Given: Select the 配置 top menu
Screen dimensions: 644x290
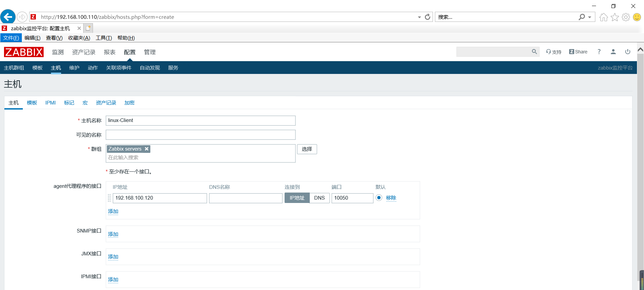Looking at the screenshot, I should coord(130,52).
